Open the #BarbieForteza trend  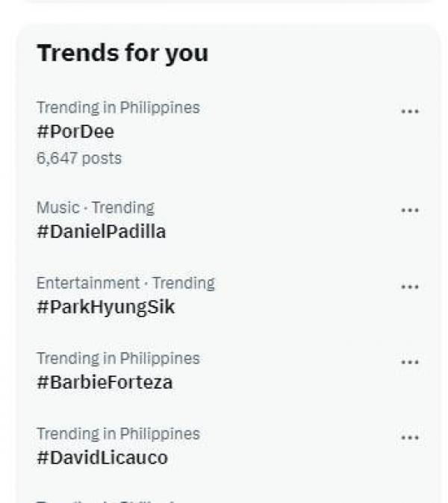coord(104,382)
